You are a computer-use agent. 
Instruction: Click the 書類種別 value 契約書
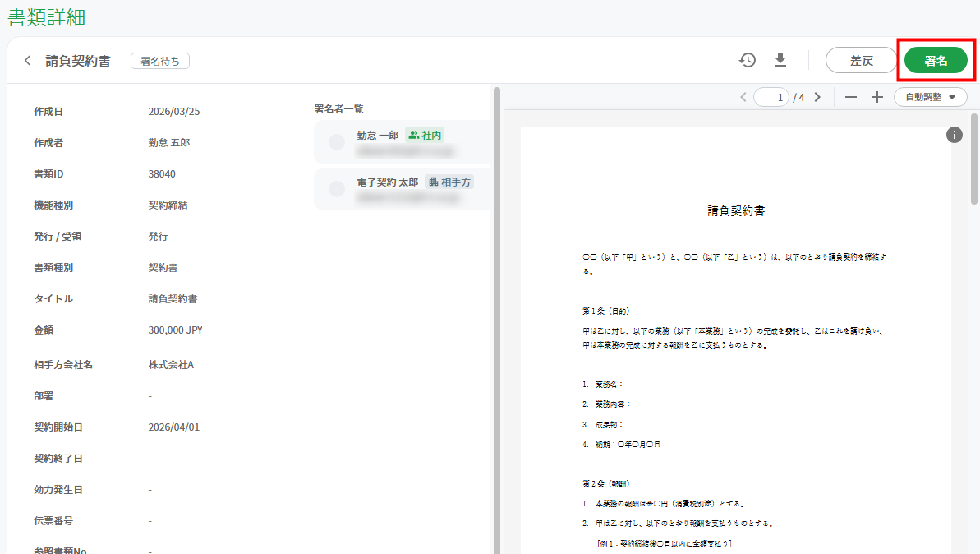pyautogui.click(x=163, y=268)
